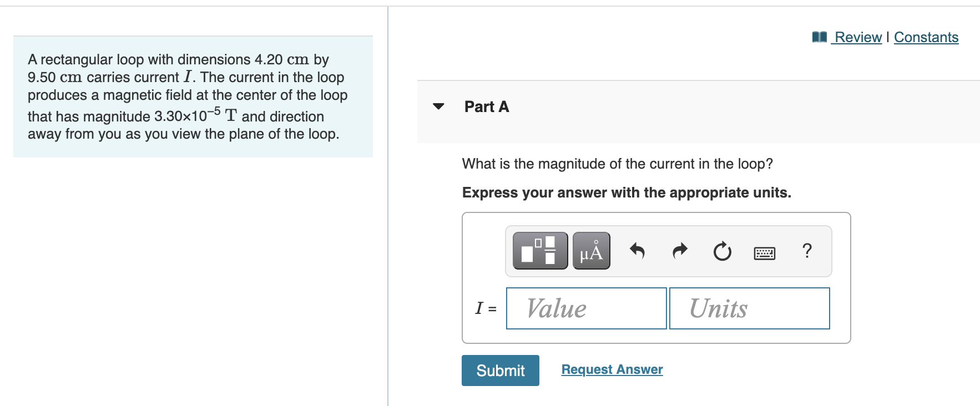Open the Constants reference page
Viewport: 980px width, 406px height.
tap(926, 37)
